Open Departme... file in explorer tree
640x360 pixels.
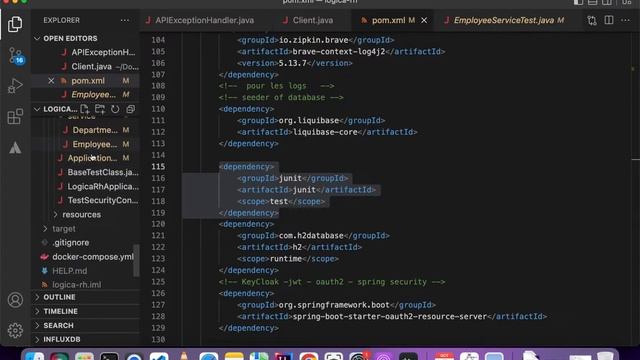pos(95,130)
